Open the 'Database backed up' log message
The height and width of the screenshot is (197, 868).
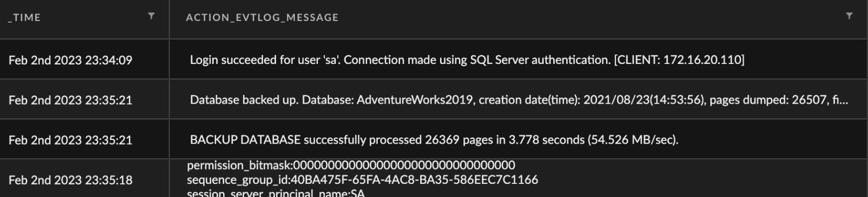click(519, 100)
